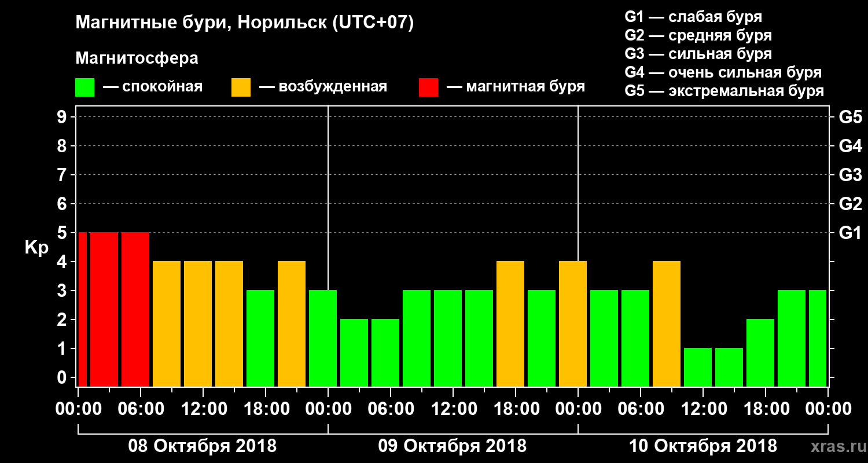This screenshot has width=868, height=463.
Task: Click the right-axis 'G2' storm level label
Action: tap(850, 204)
